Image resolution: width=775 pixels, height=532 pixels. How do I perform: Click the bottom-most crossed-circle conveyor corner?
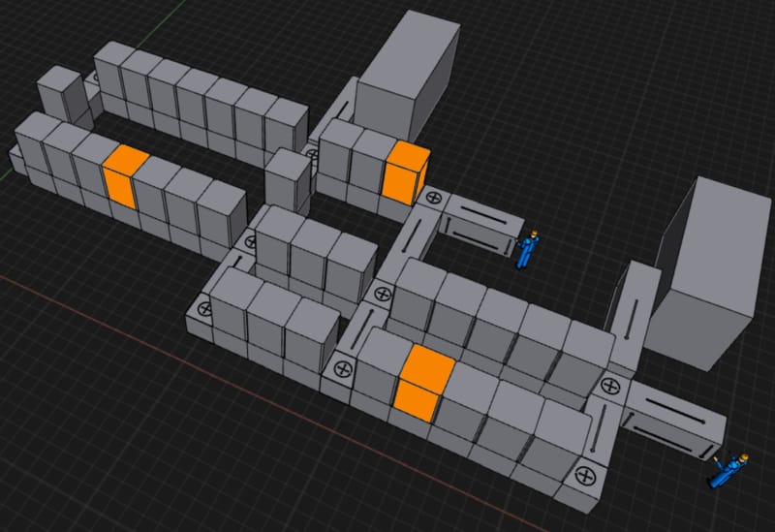583,475
